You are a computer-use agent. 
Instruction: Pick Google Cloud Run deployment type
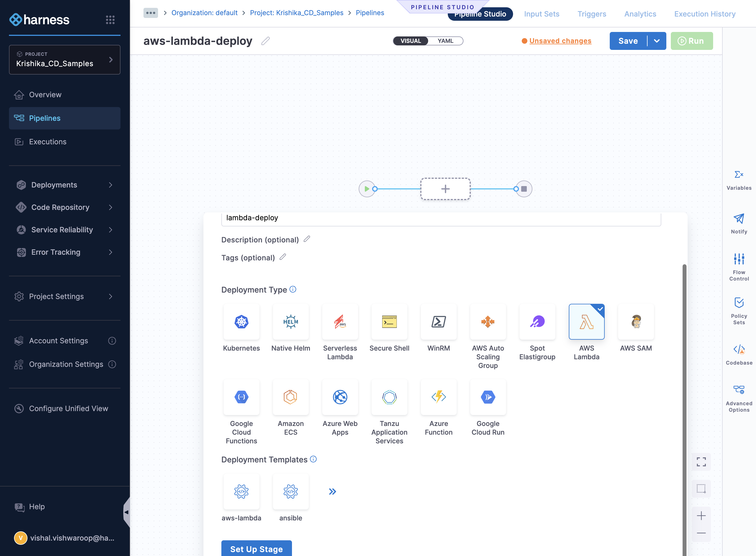point(488,397)
